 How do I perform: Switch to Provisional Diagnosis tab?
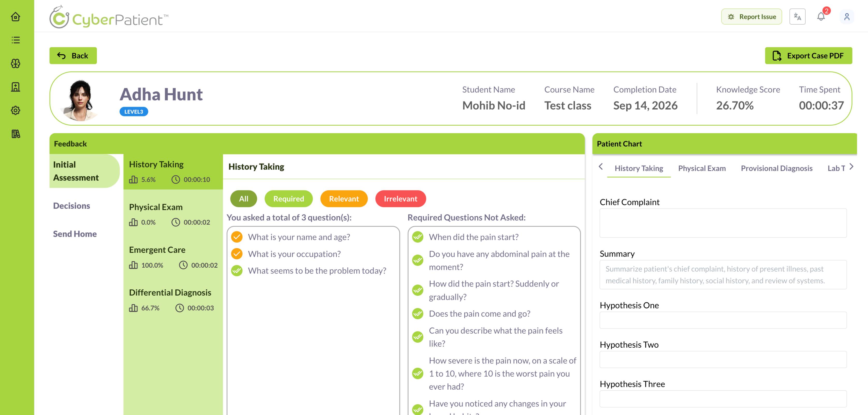(776, 168)
